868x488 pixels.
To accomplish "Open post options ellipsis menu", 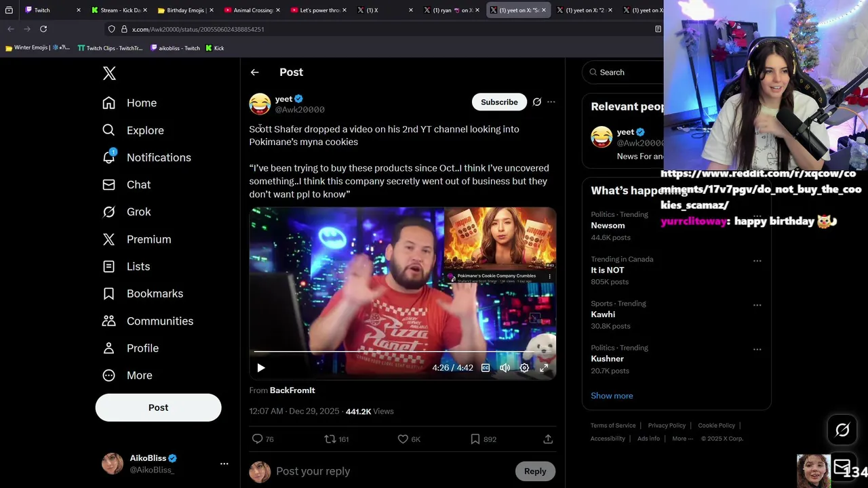I will click(x=551, y=102).
